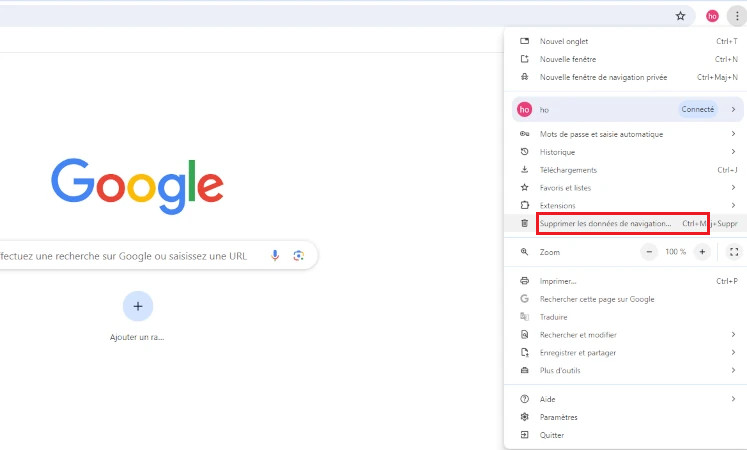Choose Imprimer... from the menu
The height and width of the screenshot is (450, 747).
[626, 281]
